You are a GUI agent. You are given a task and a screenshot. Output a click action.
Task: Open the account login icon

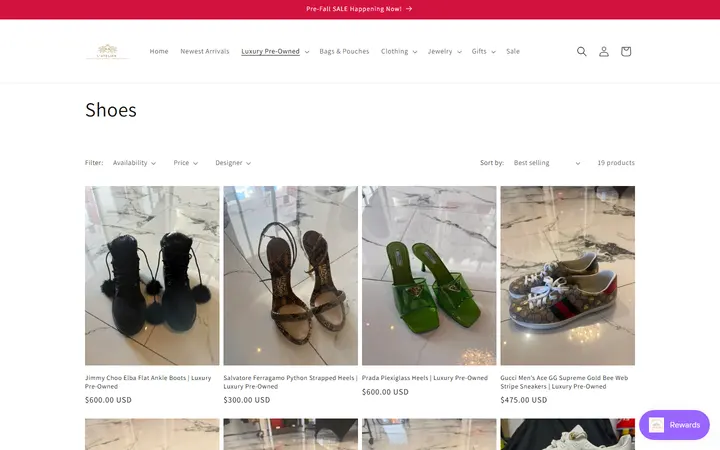pos(603,51)
